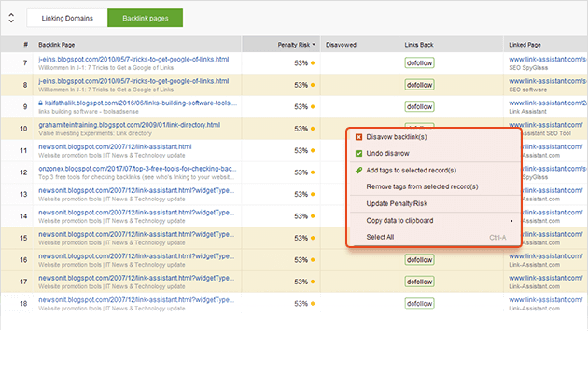The image size is (588, 372).
Task: Click the orange penalty risk dot in row 7
Action: click(313, 63)
